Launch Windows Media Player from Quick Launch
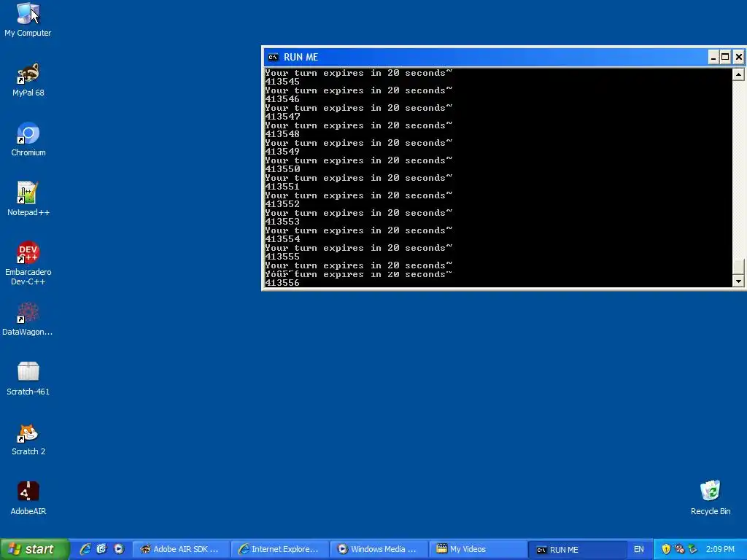 pos(119,549)
